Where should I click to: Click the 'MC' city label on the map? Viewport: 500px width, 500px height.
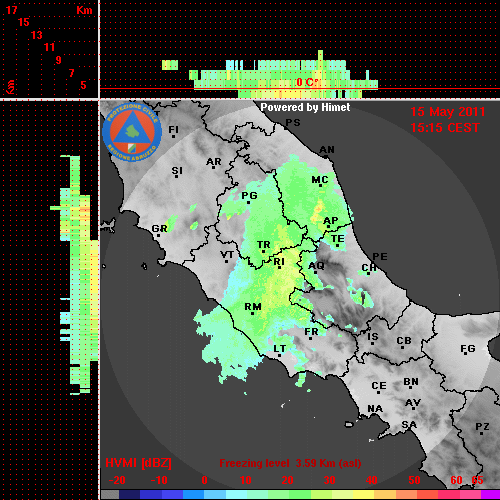[x=320, y=180]
